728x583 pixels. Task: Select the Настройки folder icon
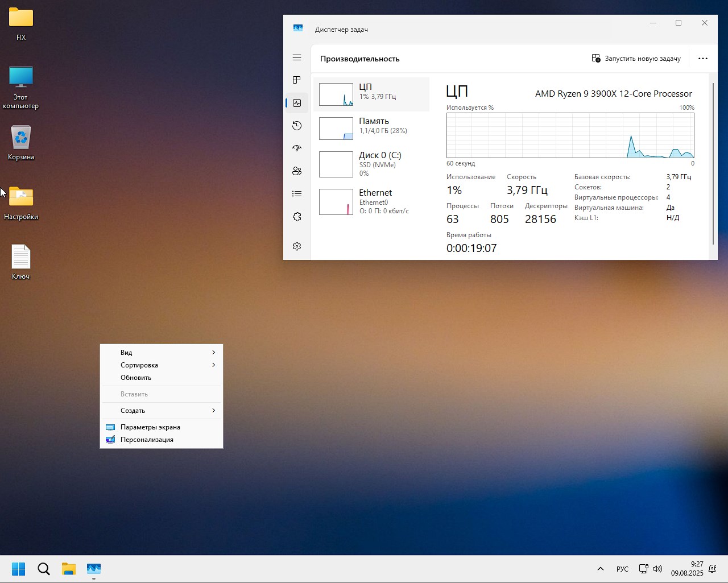point(21,203)
